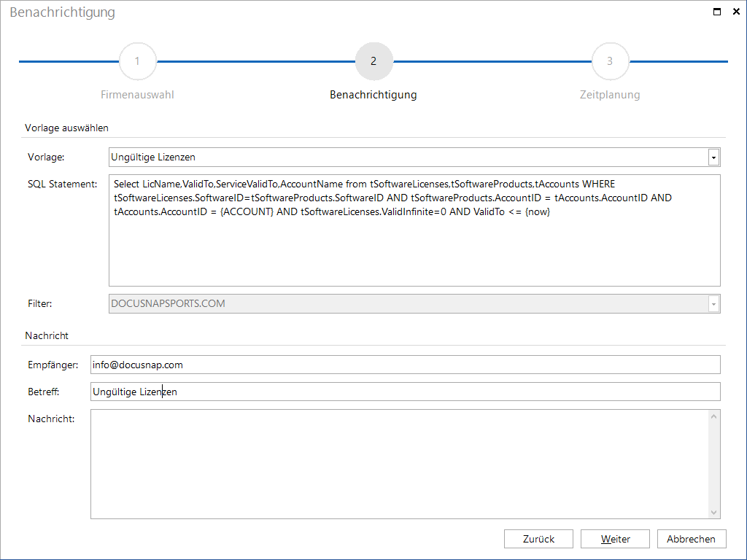Click the Benachrichtigung step label
This screenshot has height=560, width=747.
pyautogui.click(x=373, y=95)
